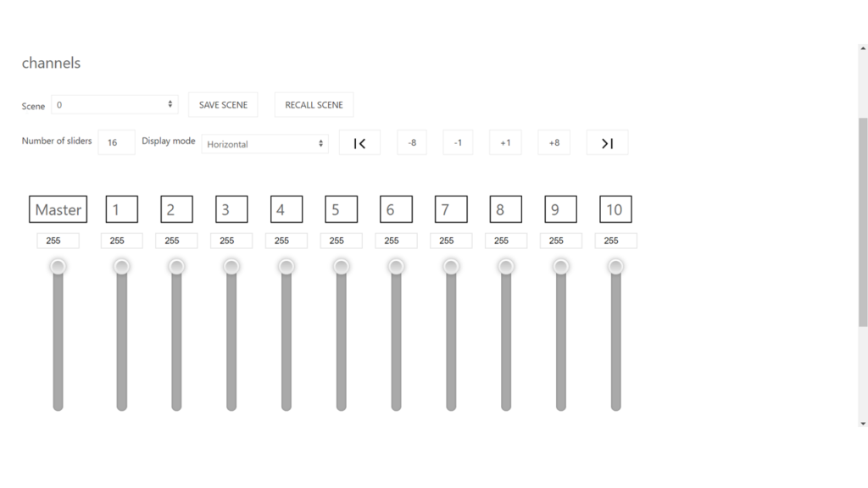This screenshot has height=488, width=868.
Task: Select channel 7 label box
Action: [x=451, y=209]
